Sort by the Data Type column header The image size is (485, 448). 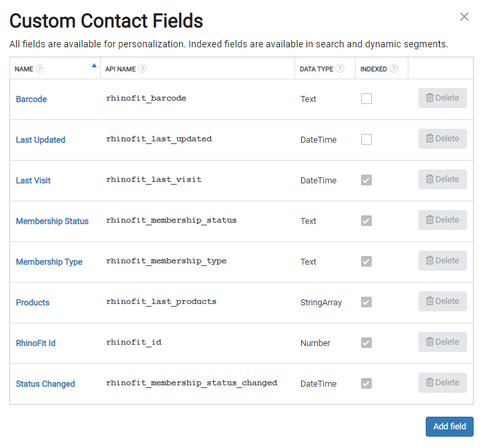pyautogui.click(x=316, y=69)
